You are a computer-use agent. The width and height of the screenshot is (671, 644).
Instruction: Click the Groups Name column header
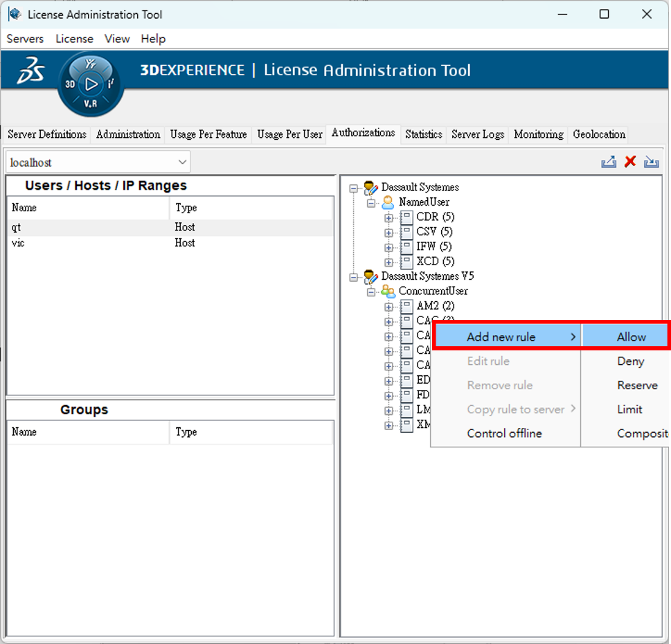(89, 432)
